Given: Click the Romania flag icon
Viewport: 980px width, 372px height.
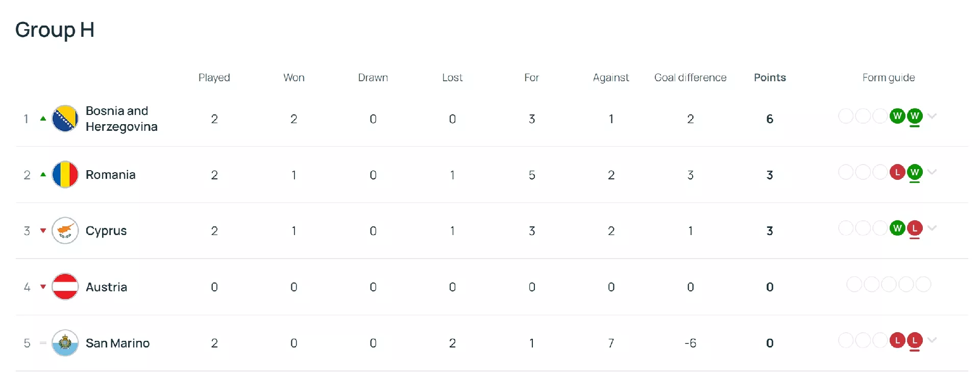Looking at the screenshot, I should pos(65,175).
